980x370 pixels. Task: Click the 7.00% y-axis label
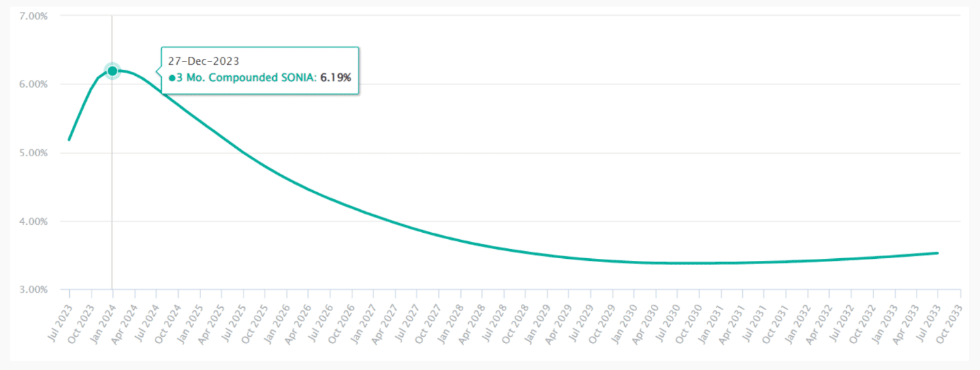tap(34, 16)
